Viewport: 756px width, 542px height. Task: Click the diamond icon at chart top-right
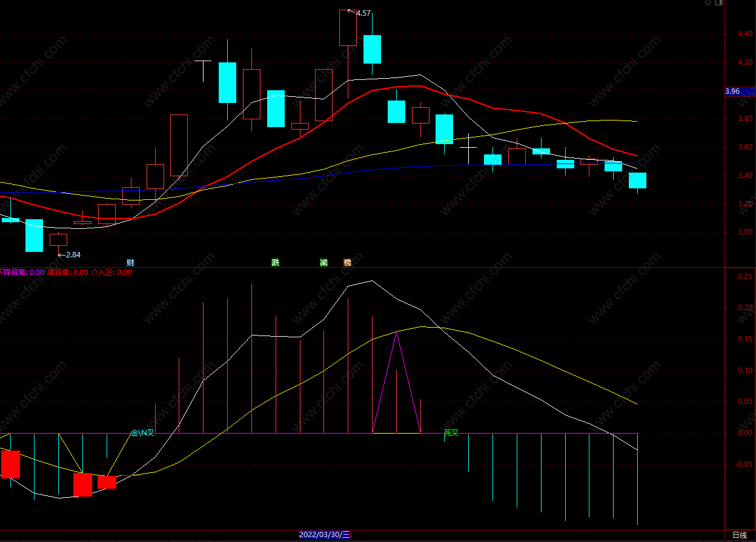708,3
